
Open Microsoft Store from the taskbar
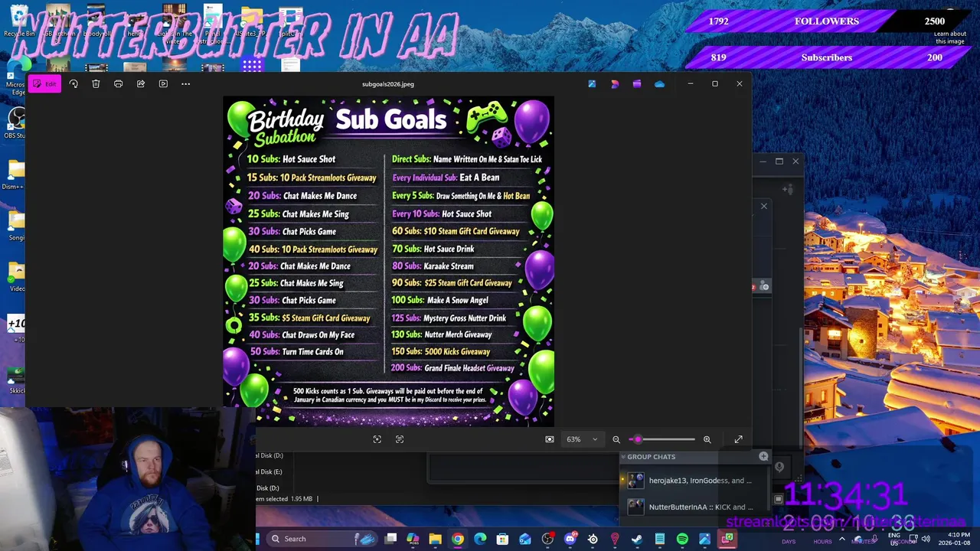point(502,539)
